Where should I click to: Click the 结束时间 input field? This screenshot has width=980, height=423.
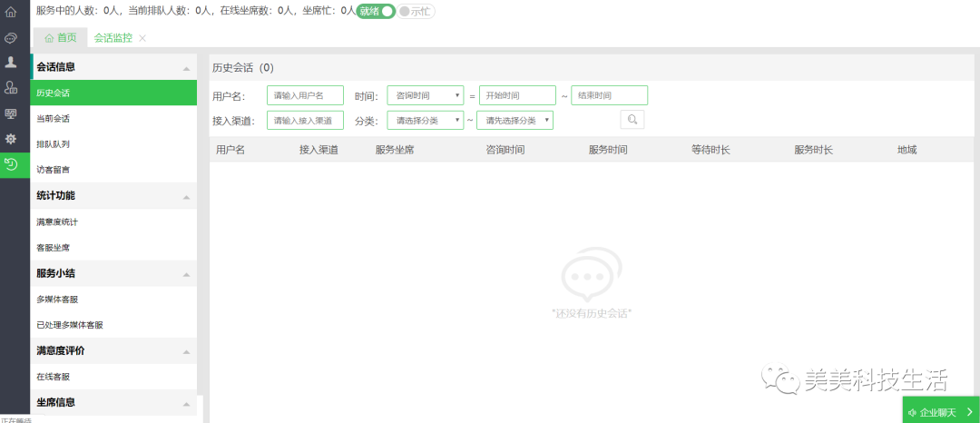pos(610,95)
